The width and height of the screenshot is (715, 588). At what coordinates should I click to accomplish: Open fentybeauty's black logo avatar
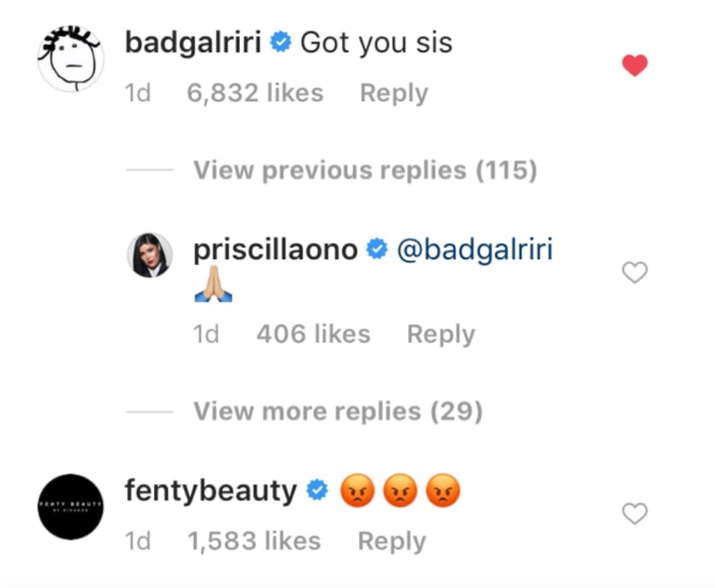pyautogui.click(x=70, y=506)
